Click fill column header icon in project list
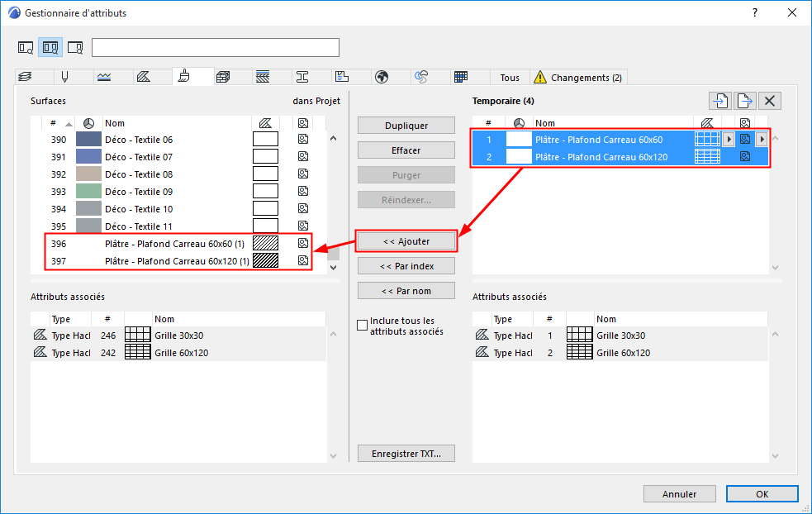The width and height of the screenshot is (812, 514). click(x=265, y=123)
